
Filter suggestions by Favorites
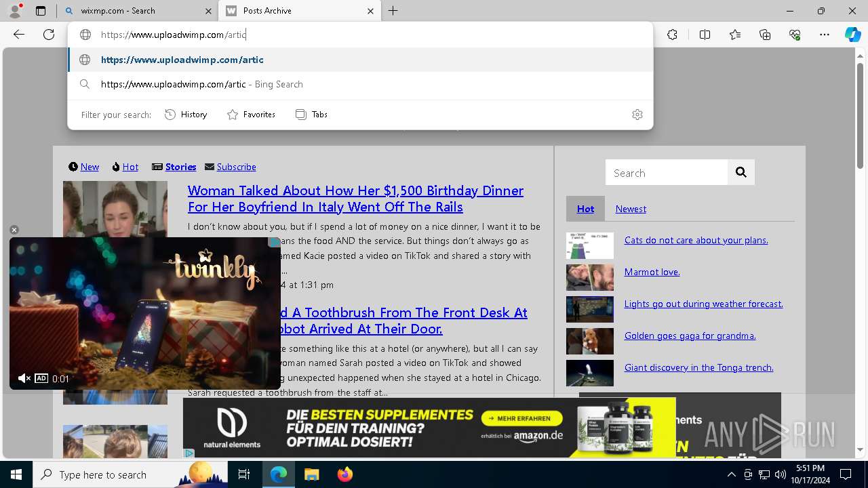click(x=251, y=115)
